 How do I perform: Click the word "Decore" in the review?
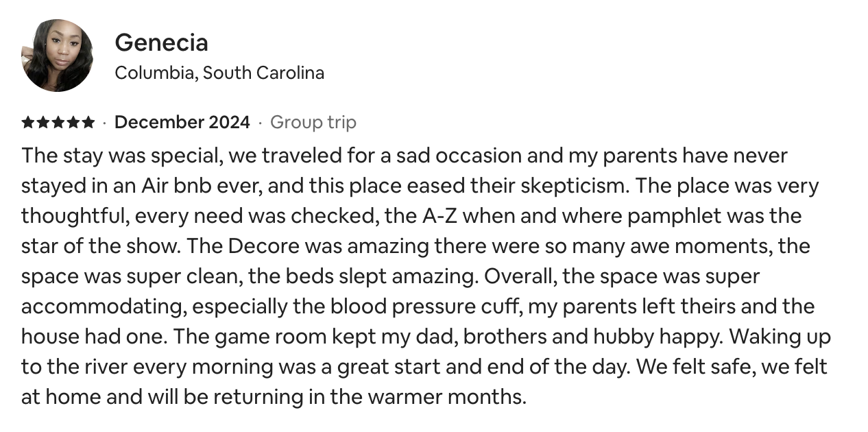255,246
